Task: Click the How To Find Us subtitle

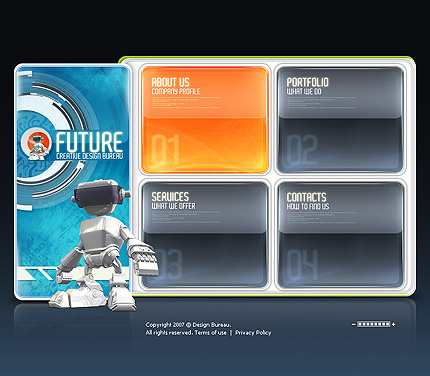Action: pyautogui.click(x=308, y=206)
